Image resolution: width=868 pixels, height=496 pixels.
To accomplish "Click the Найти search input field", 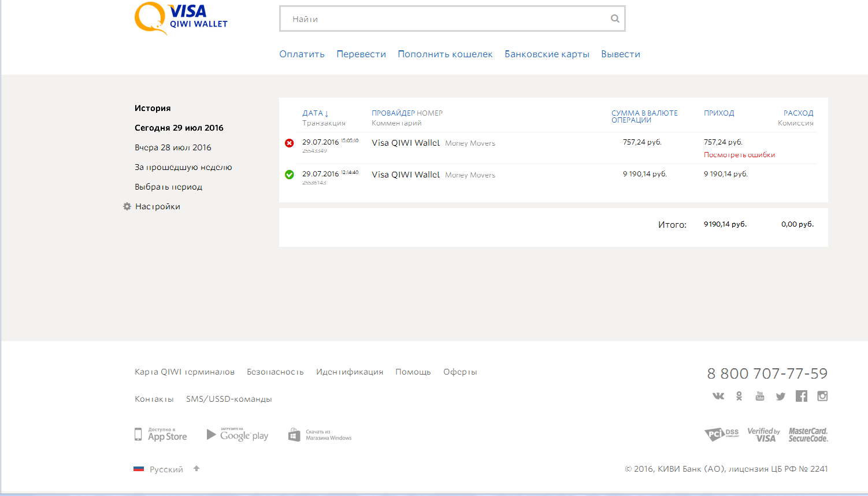I will 445,19.
